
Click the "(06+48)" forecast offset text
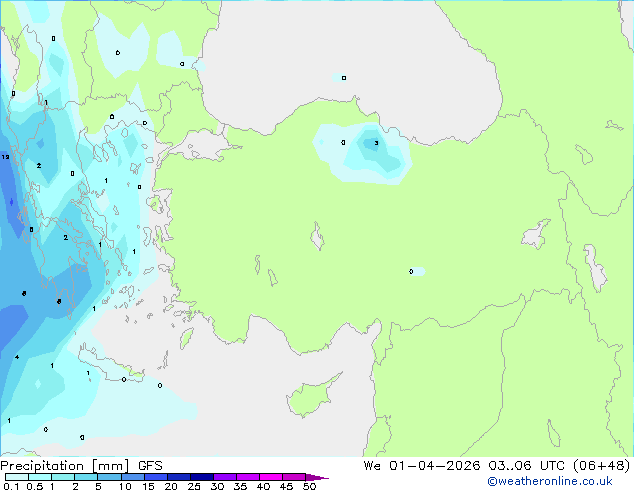tap(602, 466)
